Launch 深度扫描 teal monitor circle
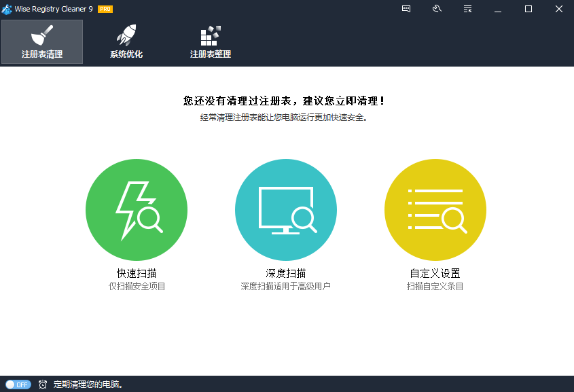 [286, 210]
